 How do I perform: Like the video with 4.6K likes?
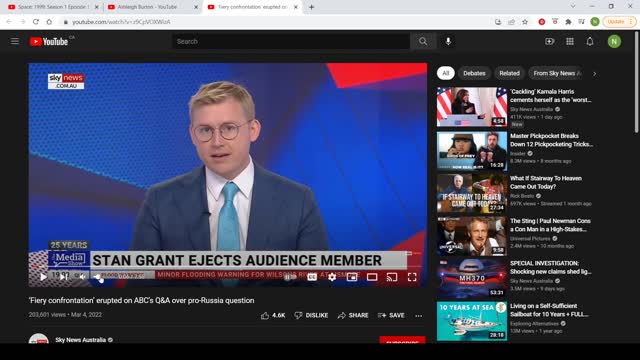(273, 315)
